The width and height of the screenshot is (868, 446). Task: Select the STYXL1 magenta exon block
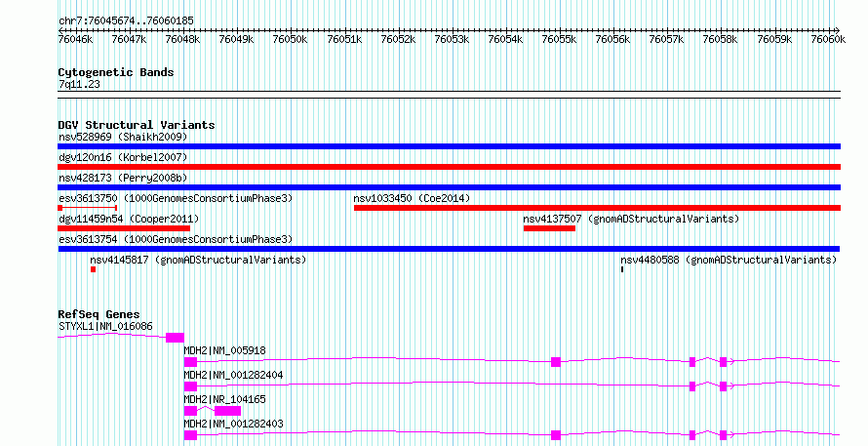[x=175, y=338]
